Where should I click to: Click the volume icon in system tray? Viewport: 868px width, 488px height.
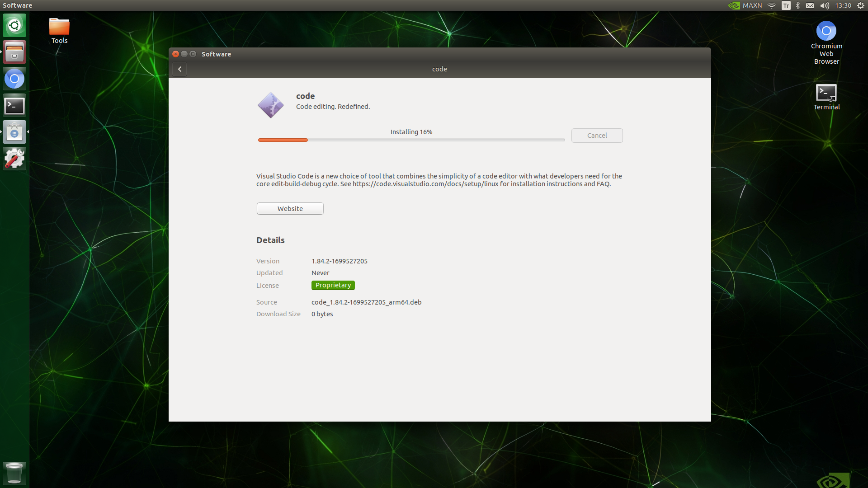point(825,5)
